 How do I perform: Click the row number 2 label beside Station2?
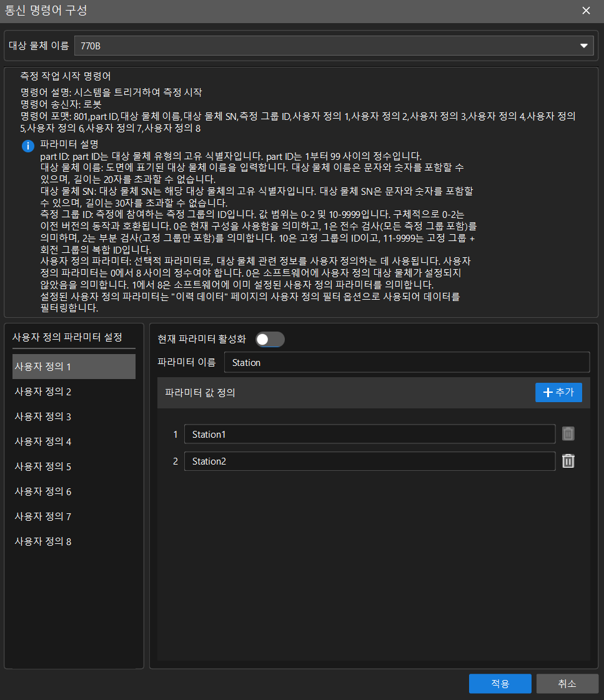176,461
